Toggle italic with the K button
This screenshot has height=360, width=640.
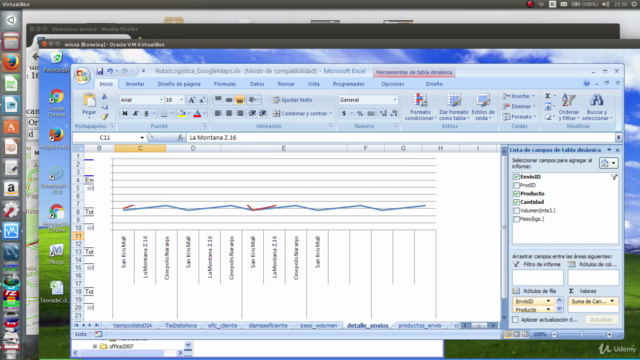(x=136, y=113)
